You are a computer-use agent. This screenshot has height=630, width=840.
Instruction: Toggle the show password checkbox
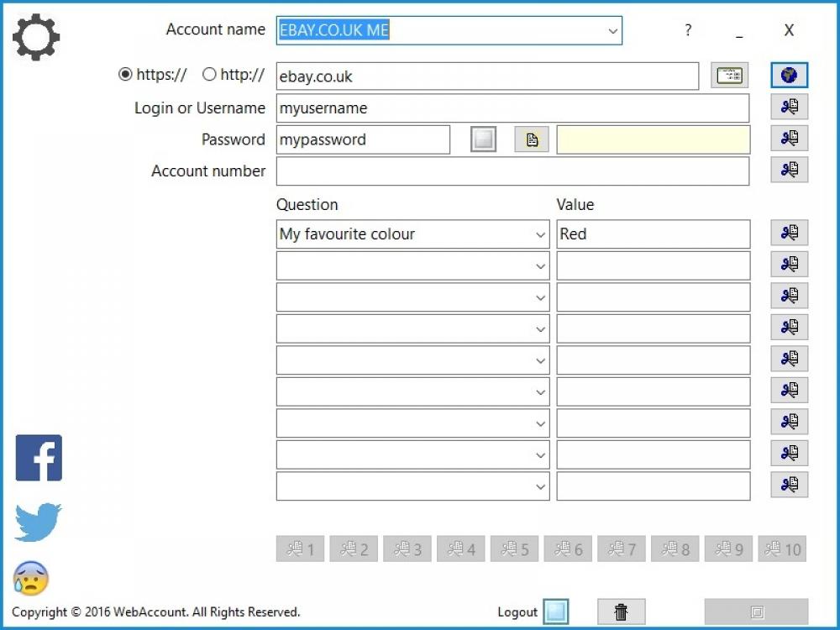483,139
